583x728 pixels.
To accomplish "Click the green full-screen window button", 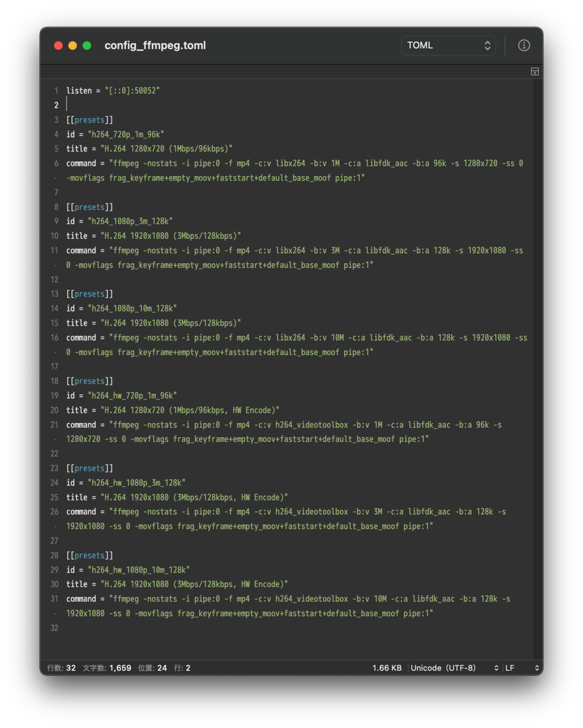I will pyautogui.click(x=87, y=46).
